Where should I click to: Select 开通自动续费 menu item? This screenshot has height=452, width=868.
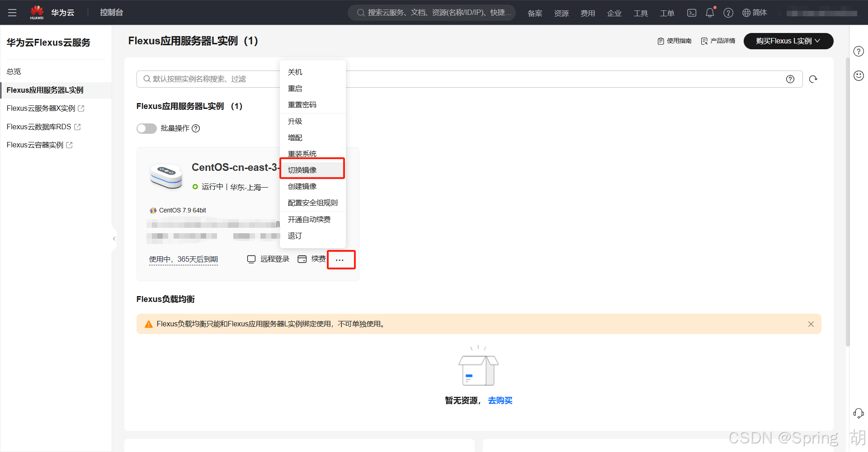click(312, 220)
